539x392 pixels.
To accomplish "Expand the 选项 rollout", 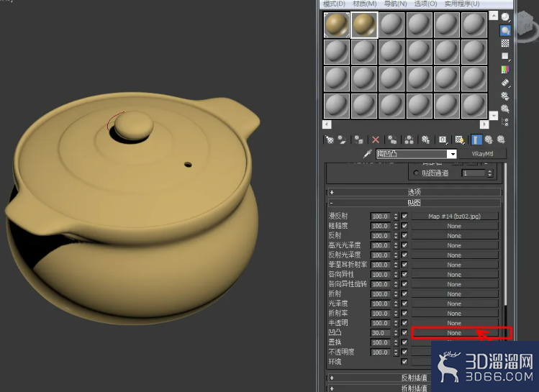I will pos(415,192).
